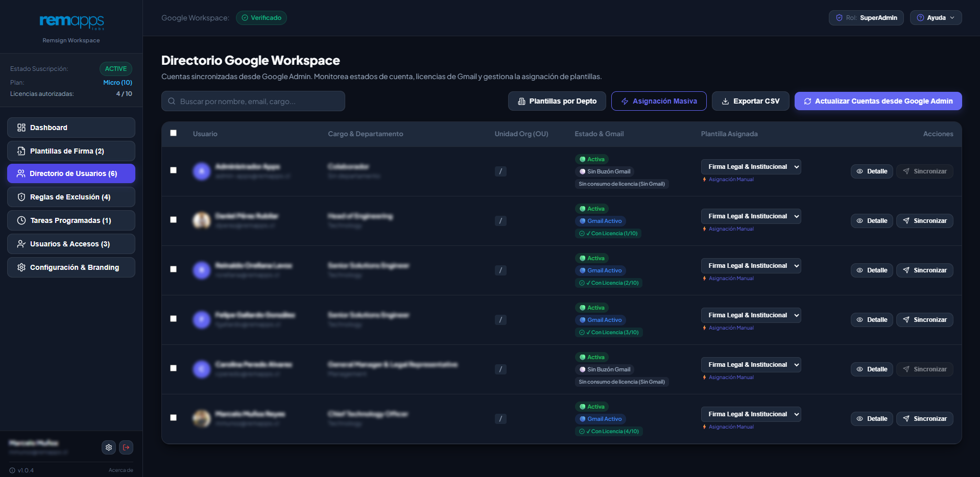Screen dimensions: 980x477
Task: Click the check icon in Verificado badge
Action: point(245,18)
